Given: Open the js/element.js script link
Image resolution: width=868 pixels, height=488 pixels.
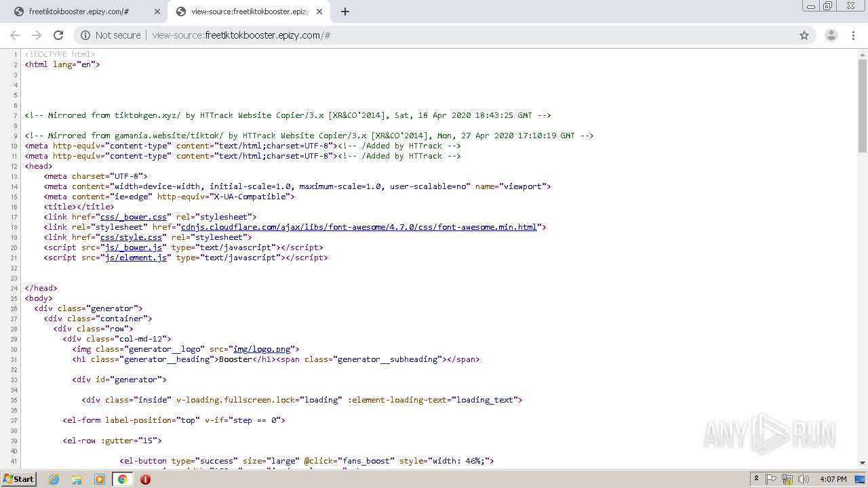Looking at the screenshot, I should tap(136, 258).
